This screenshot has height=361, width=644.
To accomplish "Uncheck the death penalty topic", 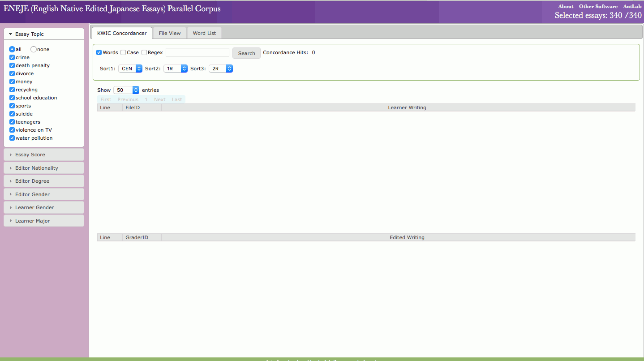I will (x=12, y=65).
